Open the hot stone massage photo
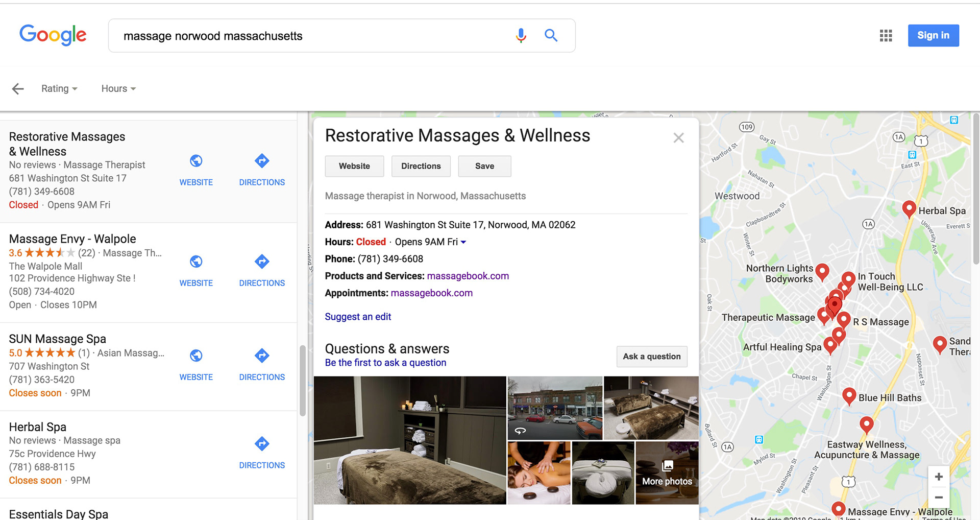The height and width of the screenshot is (520, 980). pyautogui.click(x=539, y=473)
